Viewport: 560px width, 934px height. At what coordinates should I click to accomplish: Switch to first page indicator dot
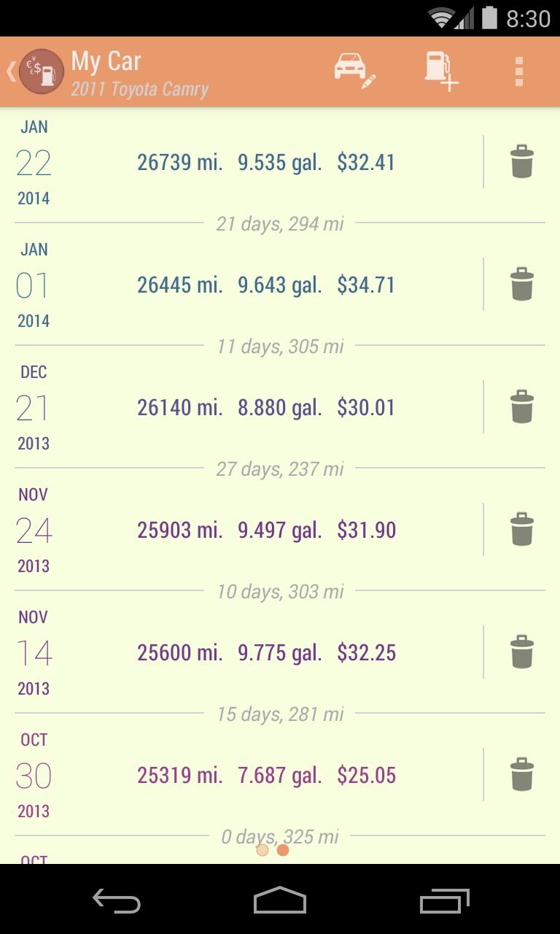click(x=262, y=850)
